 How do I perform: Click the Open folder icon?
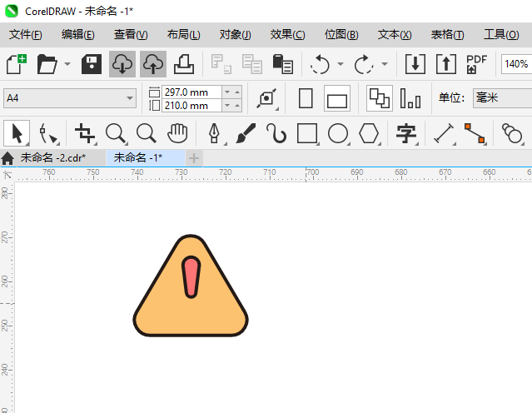point(47,64)
